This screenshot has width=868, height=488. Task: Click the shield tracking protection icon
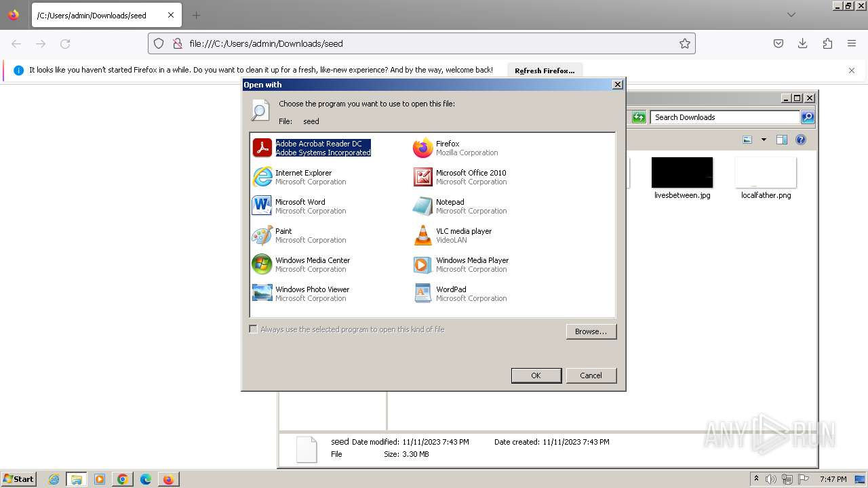[159, 43]
